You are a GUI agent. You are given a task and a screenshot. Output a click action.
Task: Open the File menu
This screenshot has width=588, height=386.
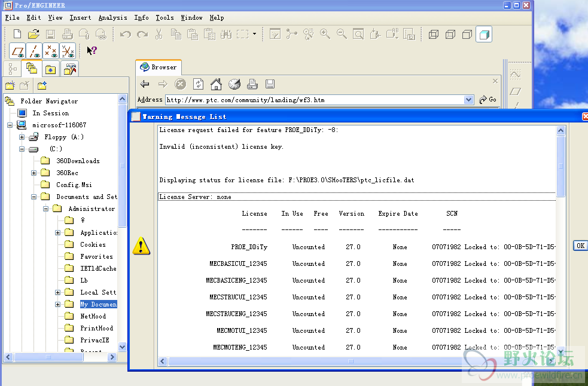coord(12,17)
